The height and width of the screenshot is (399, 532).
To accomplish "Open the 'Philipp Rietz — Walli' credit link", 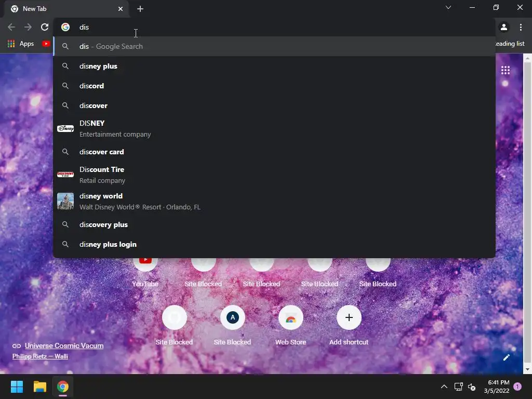I will (40, 356).
